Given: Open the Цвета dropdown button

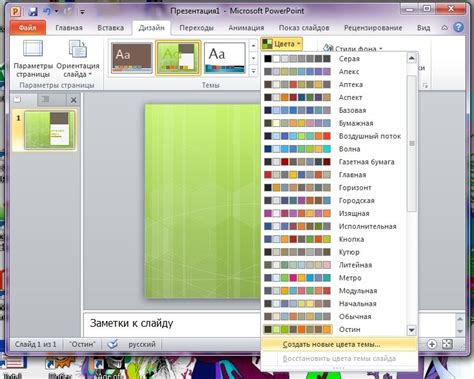Looking at the screenshot, I should click(281, 44).
